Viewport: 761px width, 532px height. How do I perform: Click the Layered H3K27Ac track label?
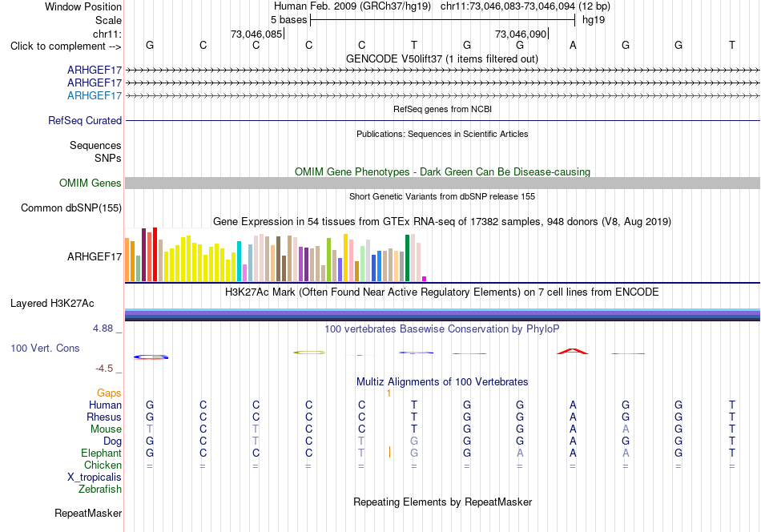(52, 304)
